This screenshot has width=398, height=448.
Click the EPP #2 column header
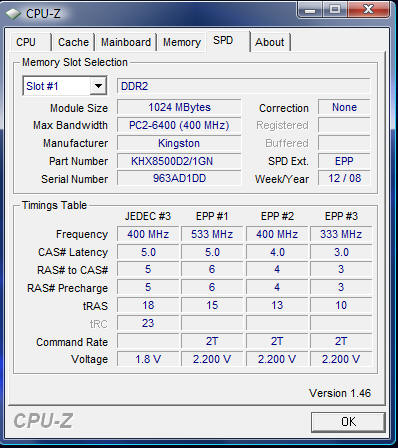(x=277, y=216)
